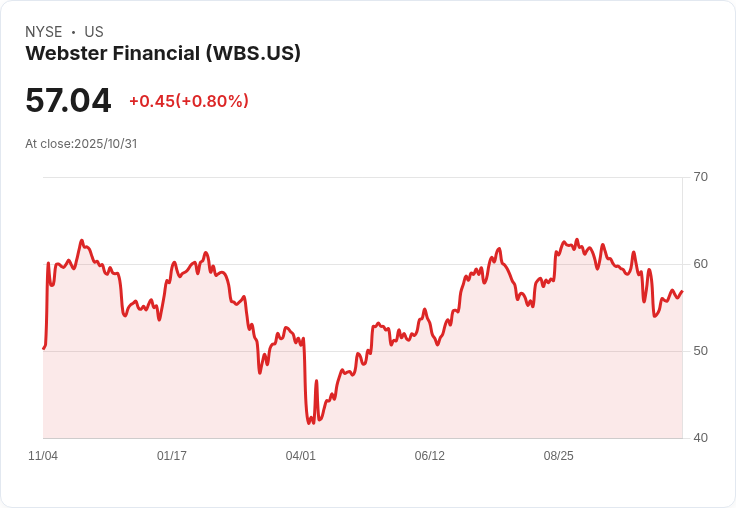
Task: Click the +0.45(+0.80%) change indicator
Action: click(189, 101)
